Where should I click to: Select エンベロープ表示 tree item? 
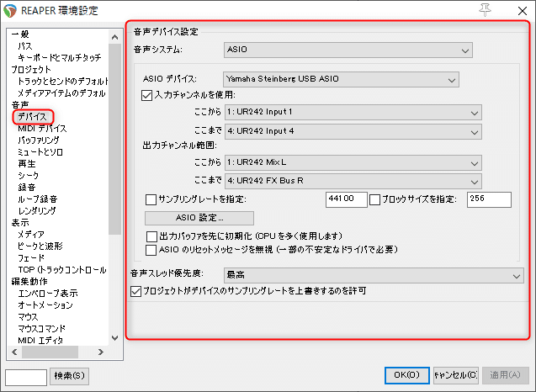click(x=48, y=294)
